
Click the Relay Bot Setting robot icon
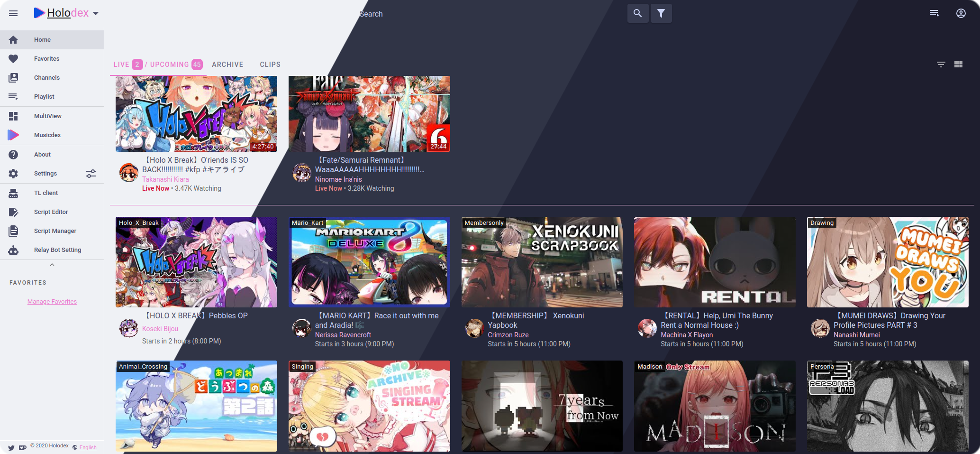point(13,250)
